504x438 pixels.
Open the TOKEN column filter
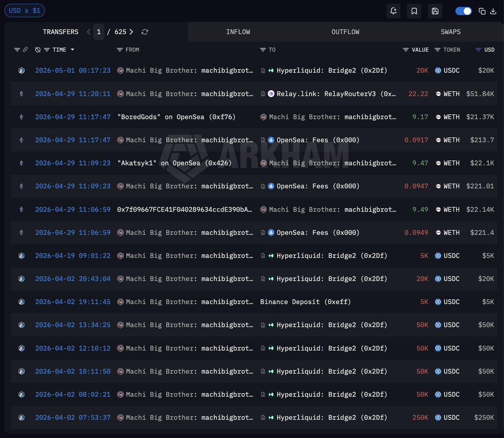pos(437,50)
